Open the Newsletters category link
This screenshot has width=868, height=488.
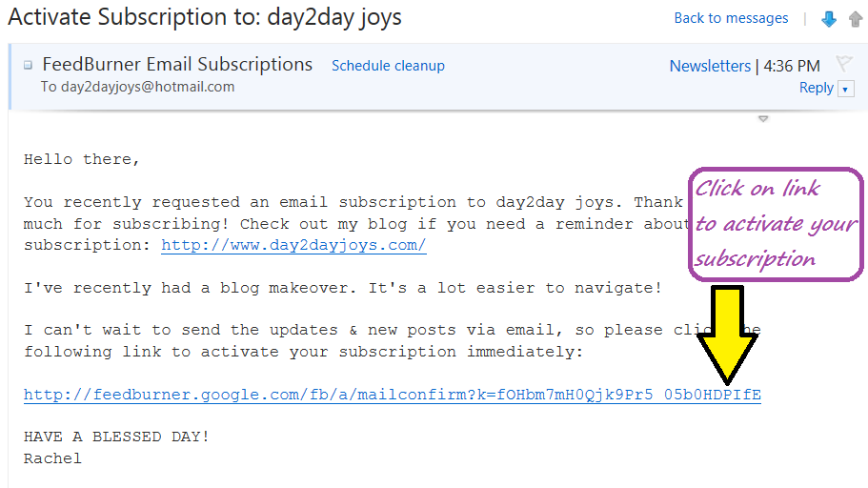[710, 66]
